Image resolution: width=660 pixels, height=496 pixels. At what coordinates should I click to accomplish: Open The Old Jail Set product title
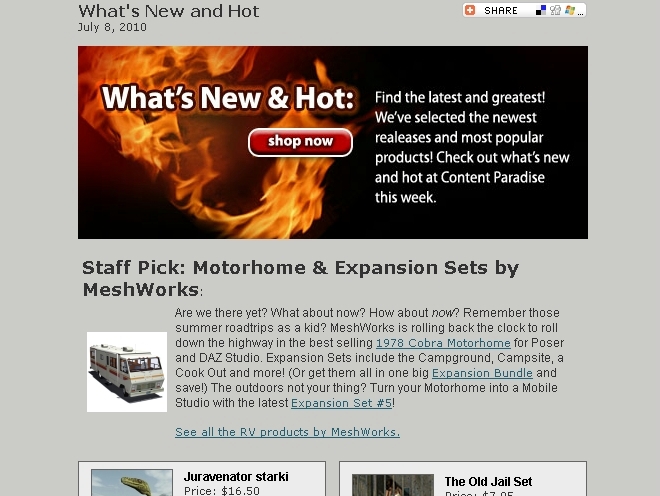tap(488, 481)
